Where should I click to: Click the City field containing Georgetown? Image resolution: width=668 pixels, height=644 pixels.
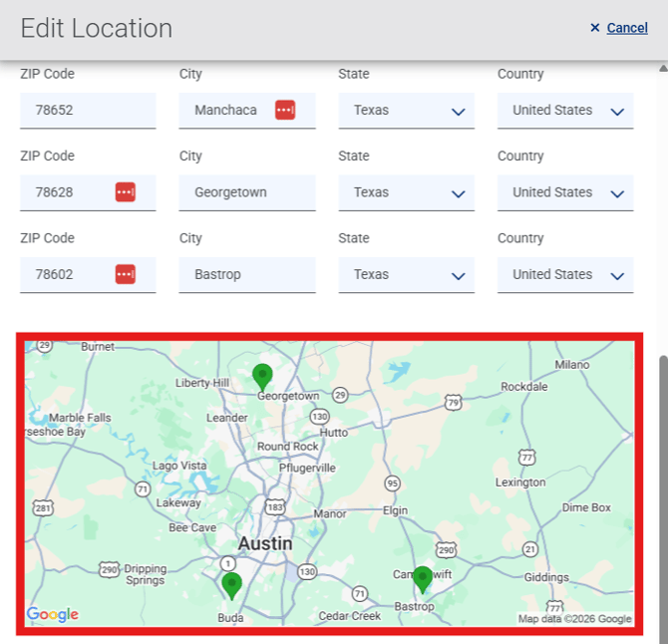click(246, 192)
